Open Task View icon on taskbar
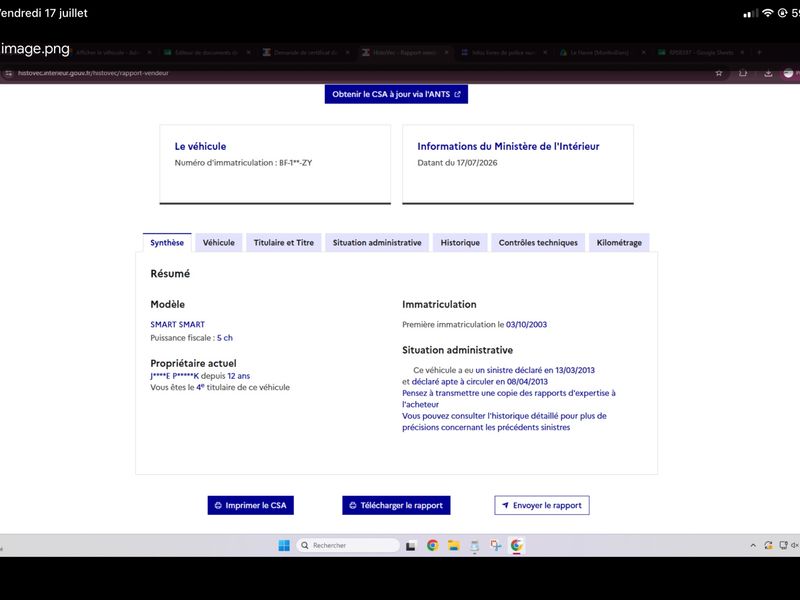 coord(411,546)
